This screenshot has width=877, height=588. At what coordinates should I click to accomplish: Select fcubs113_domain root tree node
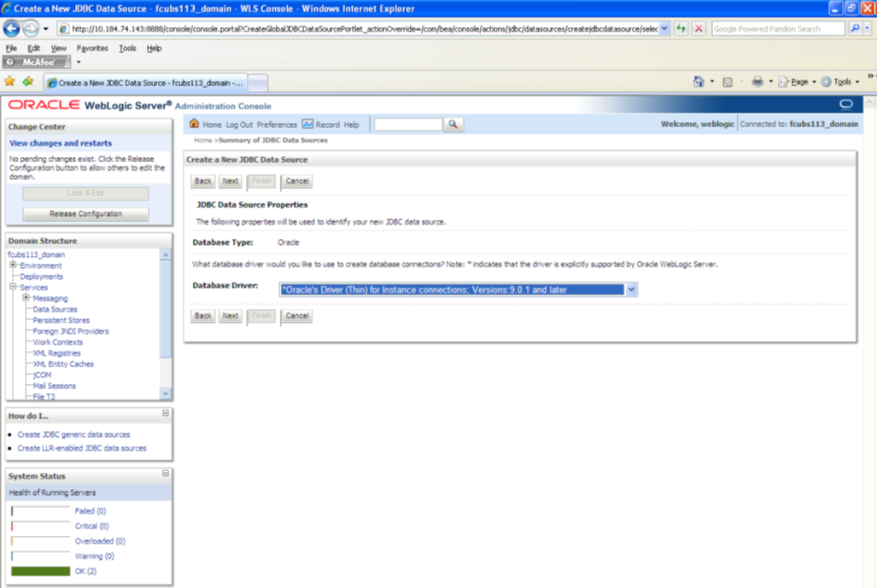point(37,254)
